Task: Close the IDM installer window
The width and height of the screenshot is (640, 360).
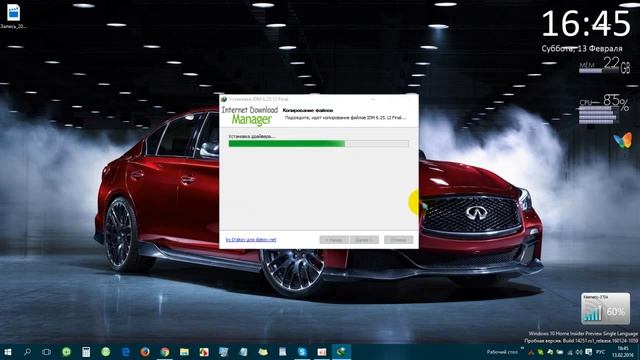Action: pos(409,99)
